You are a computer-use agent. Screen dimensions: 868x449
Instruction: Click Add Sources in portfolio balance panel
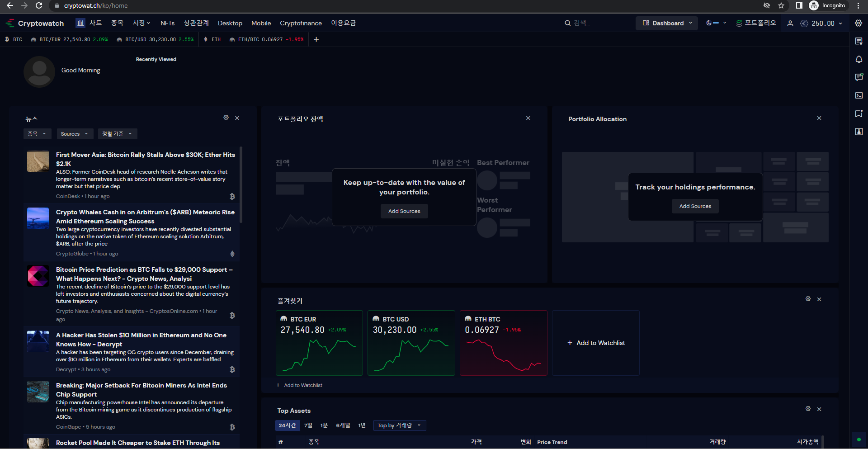click(404, 211)
